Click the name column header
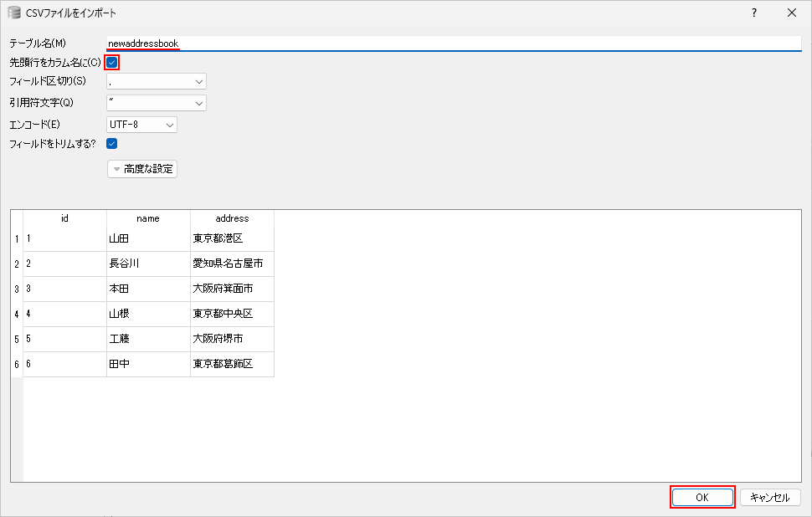 tap(148, 218)
